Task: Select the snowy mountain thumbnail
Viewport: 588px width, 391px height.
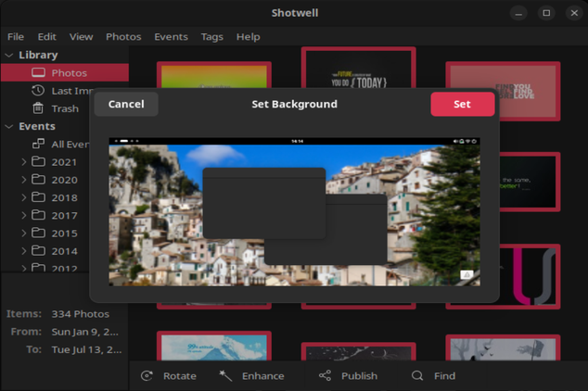Action: tap(214, 346)
